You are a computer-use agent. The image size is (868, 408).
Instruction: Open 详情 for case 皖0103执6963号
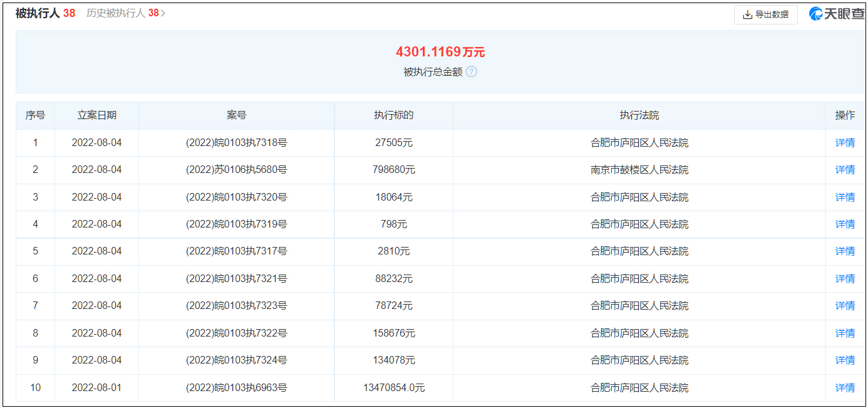click(845, 388)
